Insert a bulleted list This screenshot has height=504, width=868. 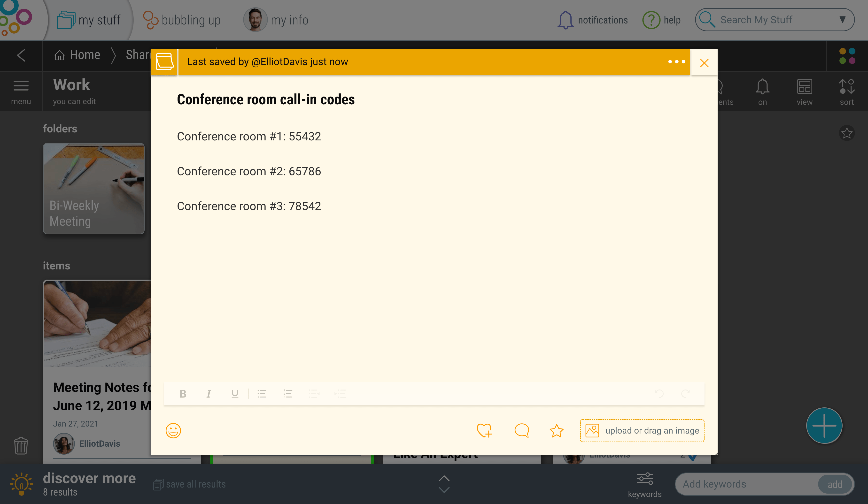tap(262, 393)
